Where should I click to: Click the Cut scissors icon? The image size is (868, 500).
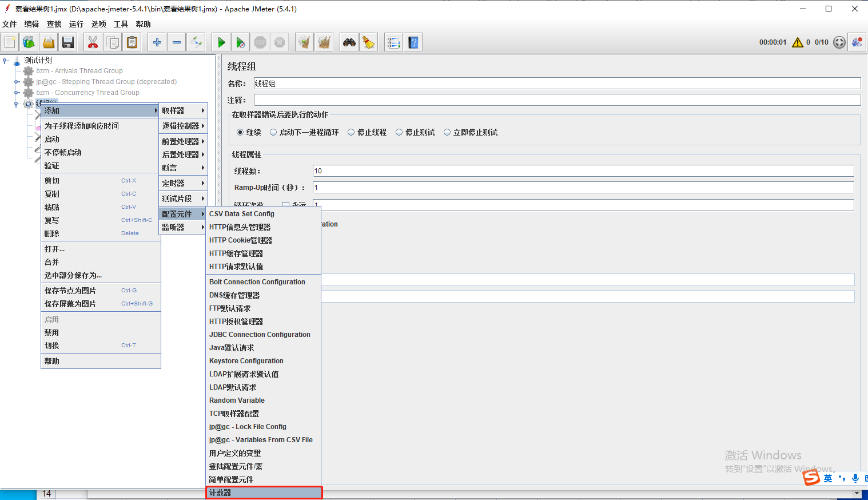coord(93,42)
